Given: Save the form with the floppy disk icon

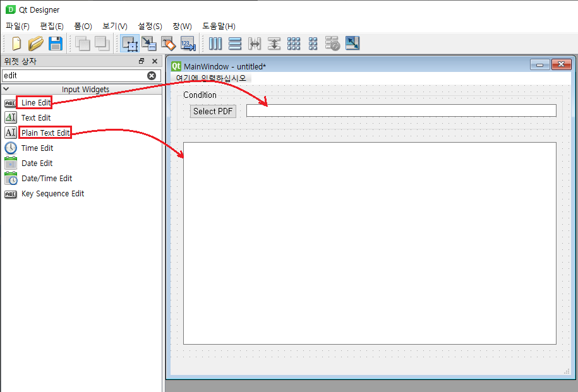Looking at the screenshot, I should (56, 44).
